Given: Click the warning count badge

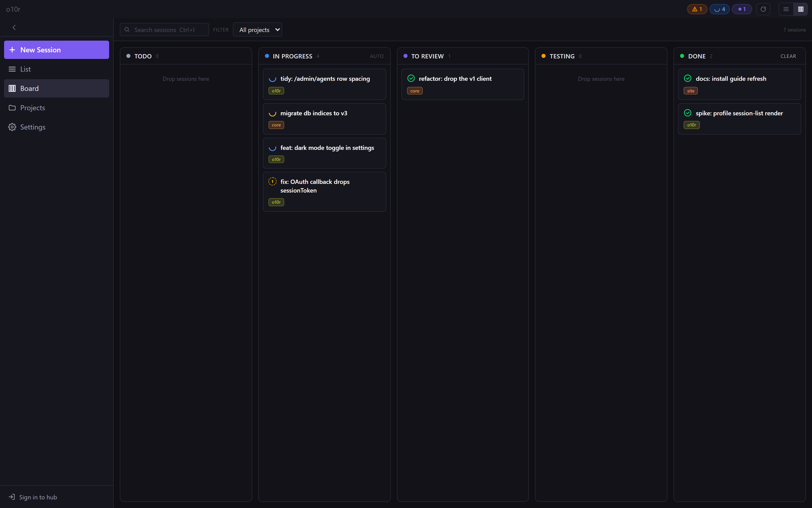Looking at the screenshot, I should tap(697, 9).
